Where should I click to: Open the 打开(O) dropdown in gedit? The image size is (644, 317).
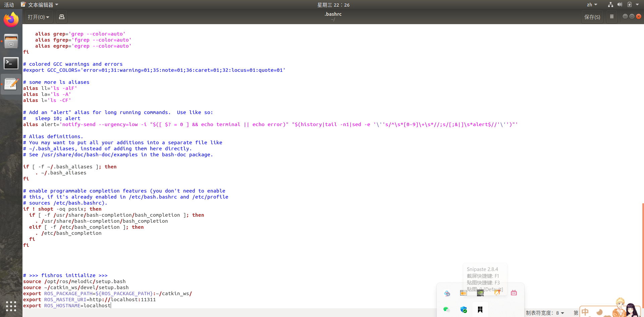click(38, 17)
